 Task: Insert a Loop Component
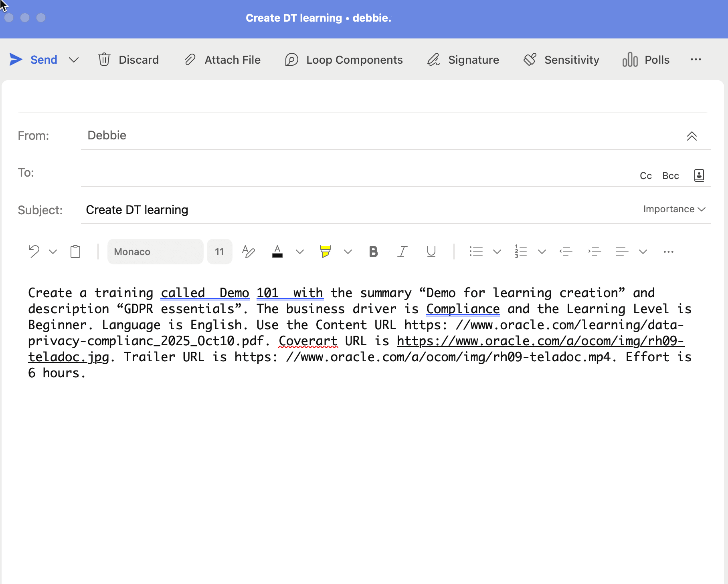(344, 60)
